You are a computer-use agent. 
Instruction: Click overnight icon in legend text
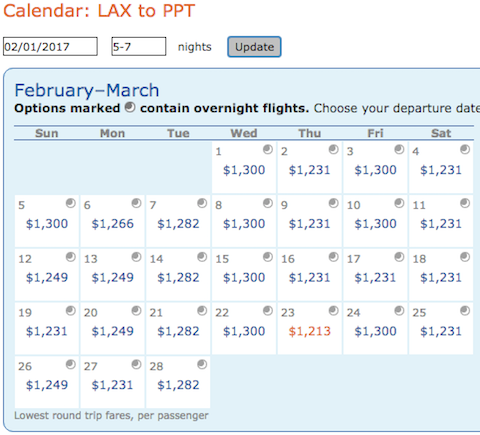pos(130,107)
